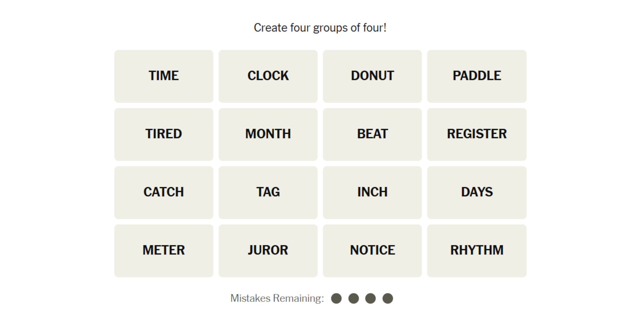The image size is (644, 322).
Task: Select the MONTH tile
Action: pyautogui.click(x=268, y=134)
